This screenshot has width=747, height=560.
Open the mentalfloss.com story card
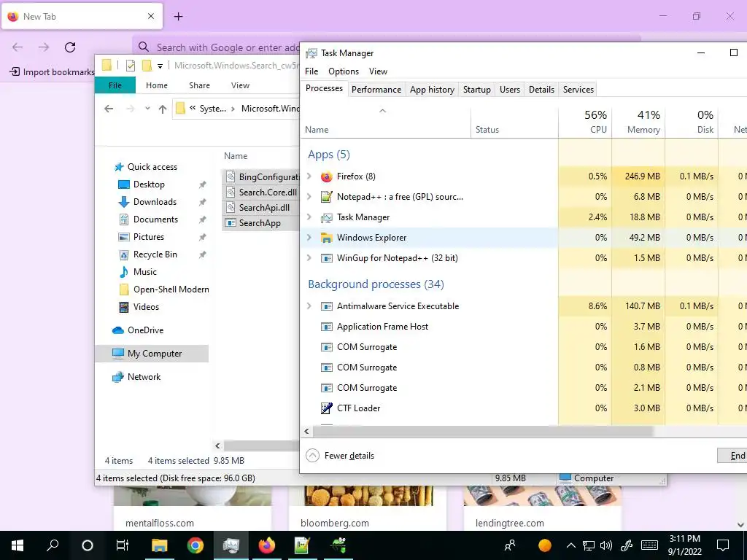pos(193,507)
